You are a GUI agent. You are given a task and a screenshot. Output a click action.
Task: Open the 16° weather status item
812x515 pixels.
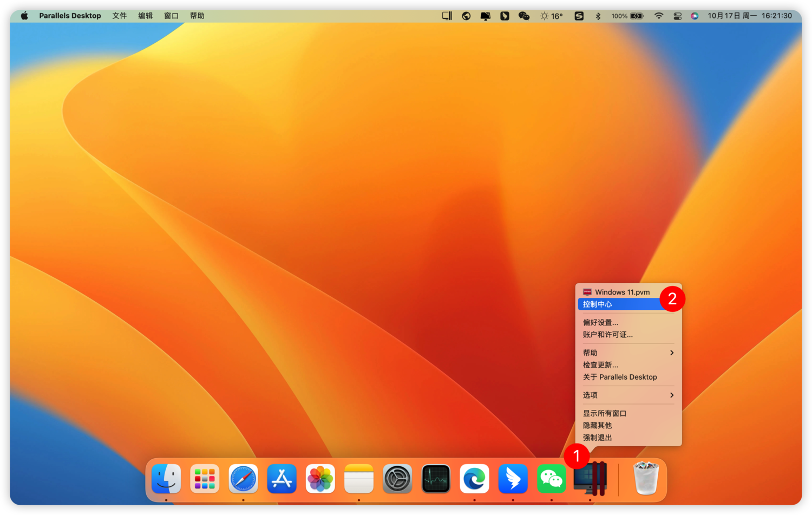(552, 16)
